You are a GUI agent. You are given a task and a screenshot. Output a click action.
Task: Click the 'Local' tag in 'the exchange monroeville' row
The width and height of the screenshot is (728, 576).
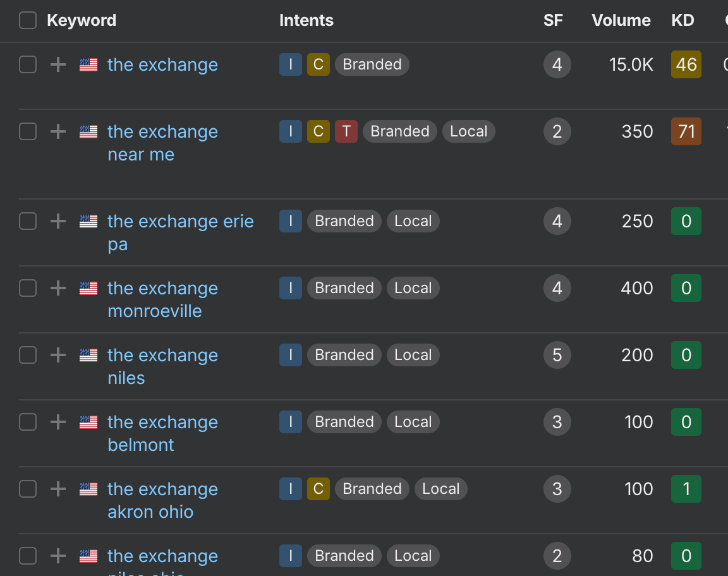413,288
